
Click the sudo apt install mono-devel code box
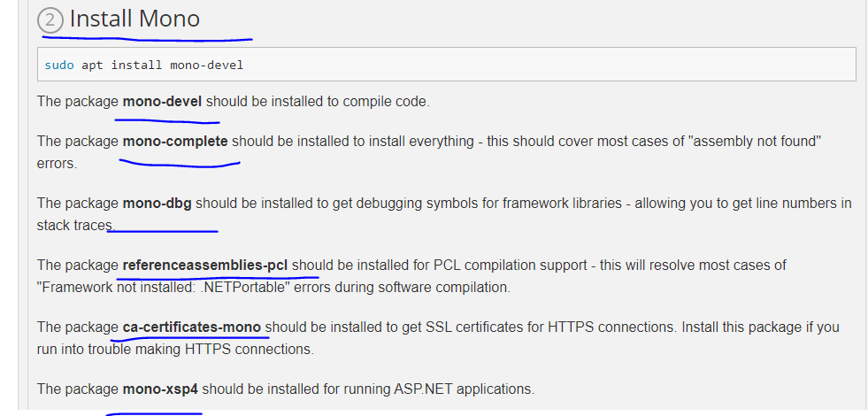click(x=447, y=65)
